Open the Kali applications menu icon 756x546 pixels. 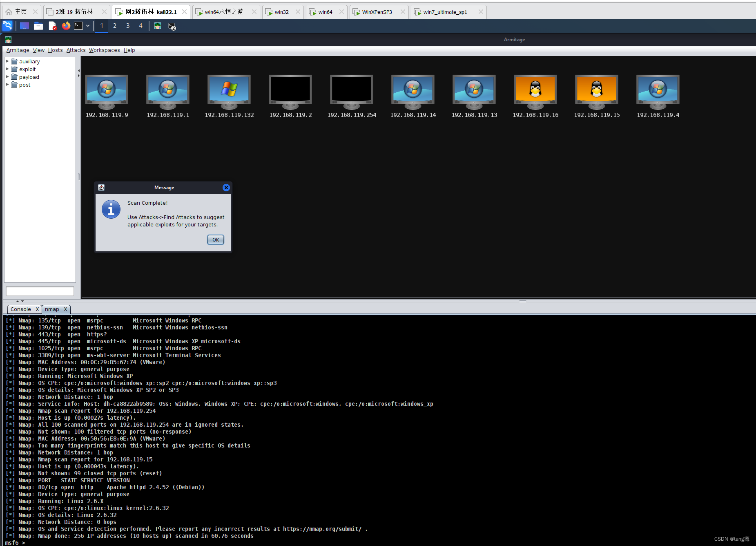click(7, 26)
